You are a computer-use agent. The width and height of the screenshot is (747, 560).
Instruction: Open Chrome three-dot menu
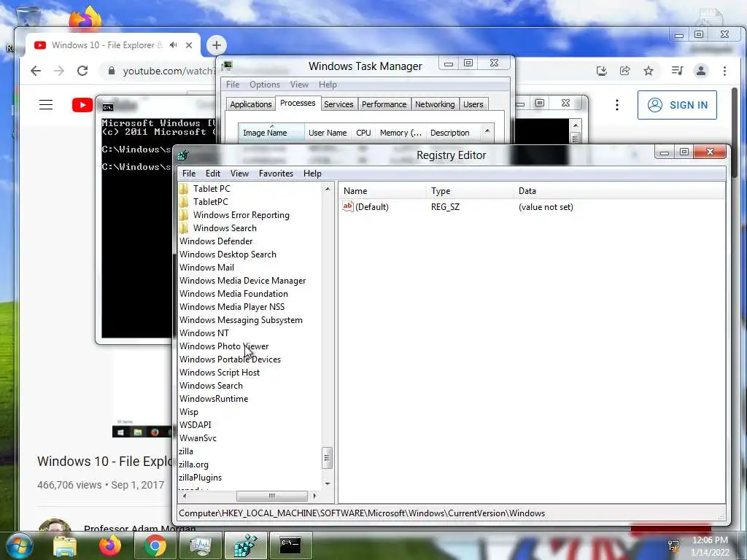coord(724,71)
